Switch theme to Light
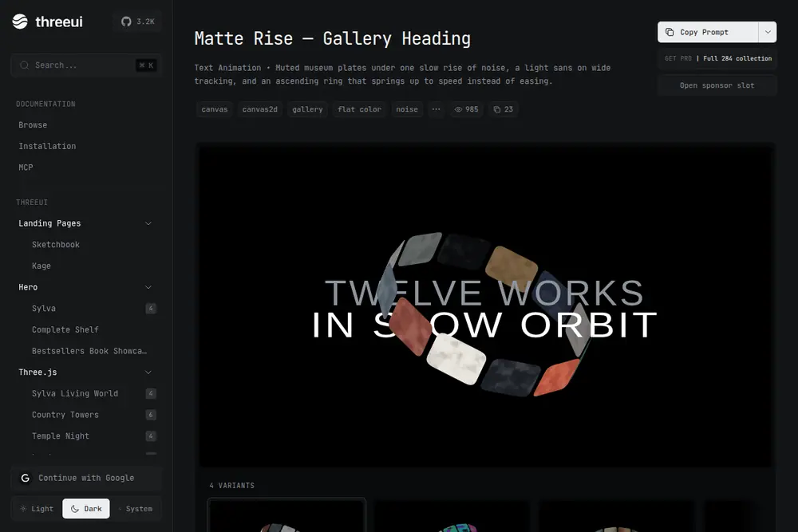Screen dimensions: 798x532 (36, 509)
